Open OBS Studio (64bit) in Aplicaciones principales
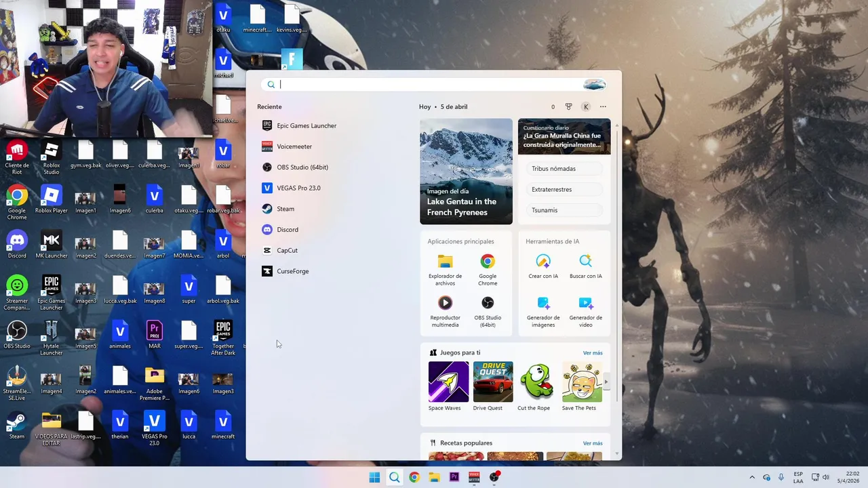This screenshot has width=868, height=488. pyautogui.click(x=488, y=311)
